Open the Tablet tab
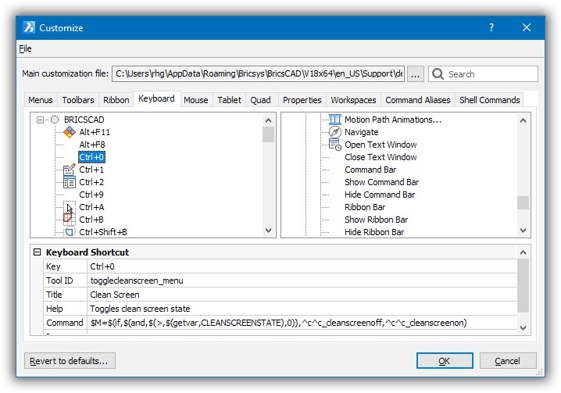 (229, 100)
